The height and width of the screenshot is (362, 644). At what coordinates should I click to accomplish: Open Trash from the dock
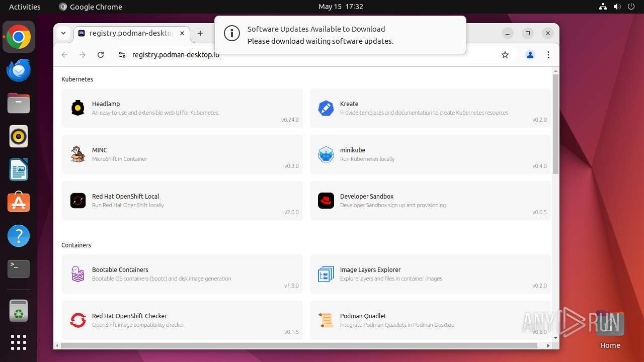point(19,311)
